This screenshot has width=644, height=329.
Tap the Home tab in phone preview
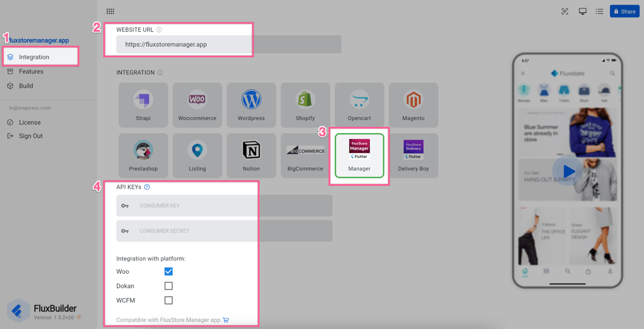click(x=525, y=272)
